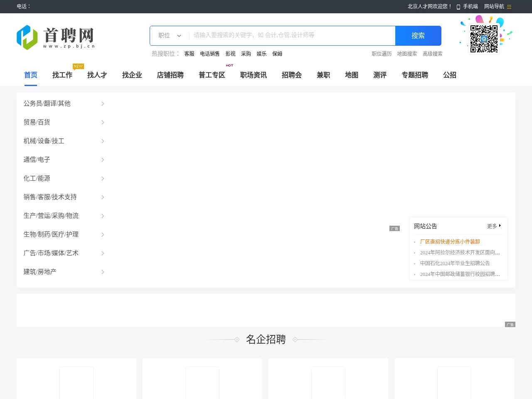Open the 网站导航 hamburger icon

pos(509,7)
